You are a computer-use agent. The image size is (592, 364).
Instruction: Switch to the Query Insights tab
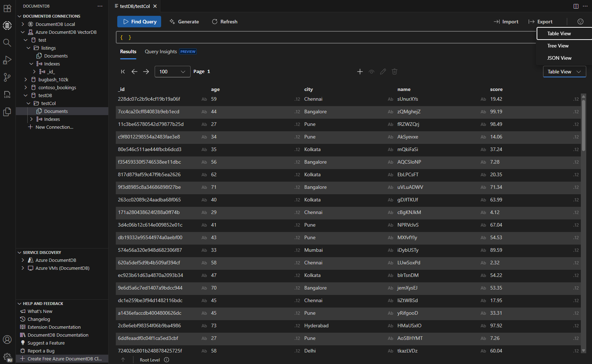pos(161,51)
